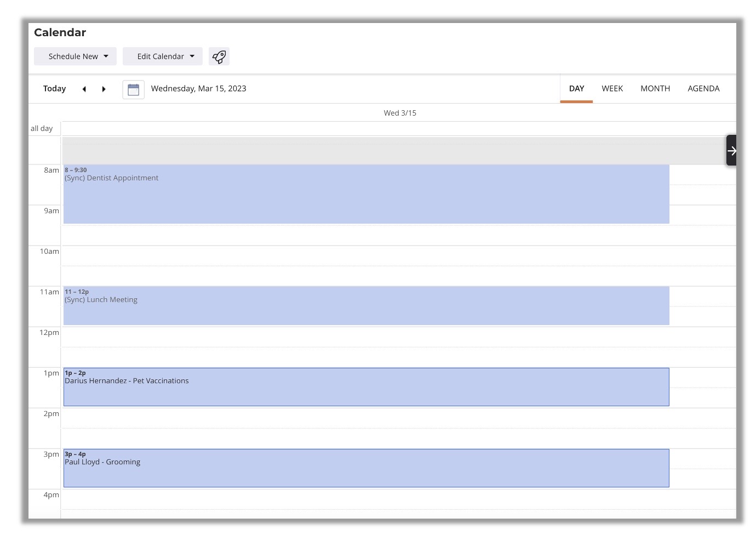Open Paul Lloyd Grooming appointment

366,468
